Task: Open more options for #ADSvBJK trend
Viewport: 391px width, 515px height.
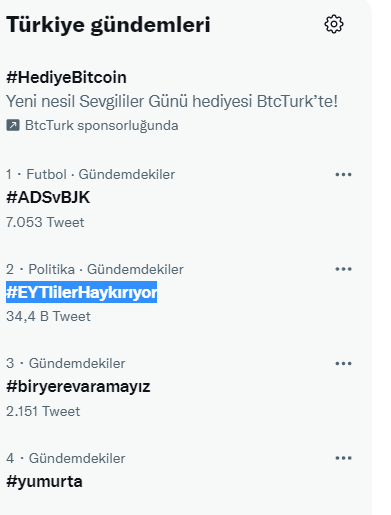Action: click(x=343, y=174)
